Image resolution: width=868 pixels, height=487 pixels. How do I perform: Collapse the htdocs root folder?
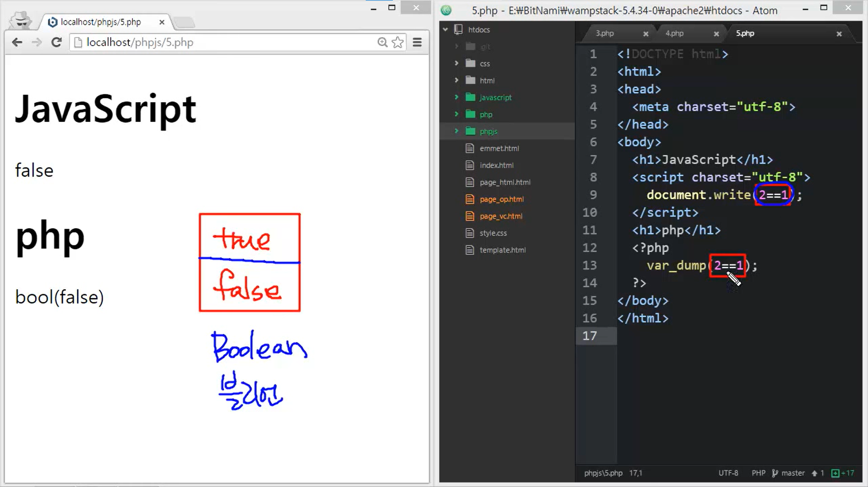pos(446,30)
